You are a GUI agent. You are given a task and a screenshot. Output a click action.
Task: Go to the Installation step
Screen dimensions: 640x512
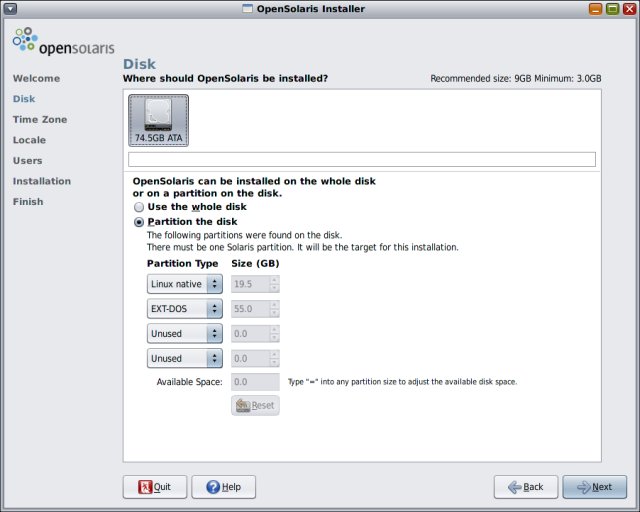pyautogui.click(x=42, y=181)
